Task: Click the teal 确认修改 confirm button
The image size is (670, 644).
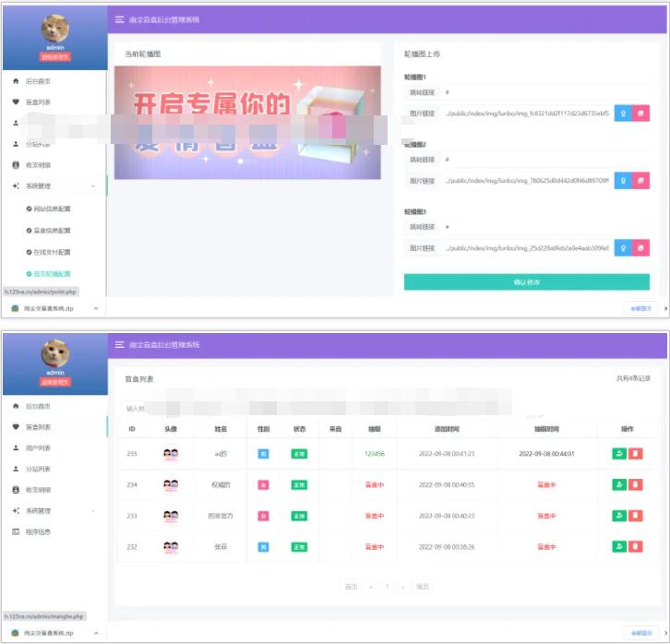Action: 527,282
